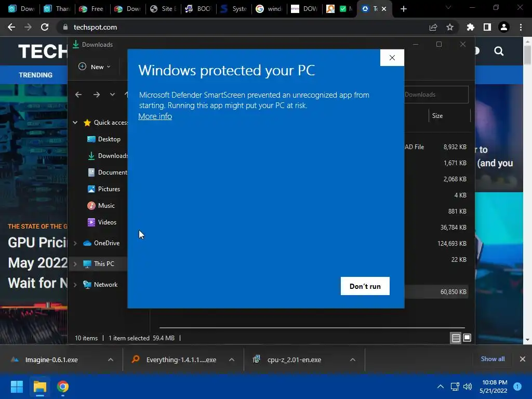This screenshot has height=399, width=532.
Task: Open options chevron for Imagine-0.6.1.exe download
Action: [x=110, y=360]
